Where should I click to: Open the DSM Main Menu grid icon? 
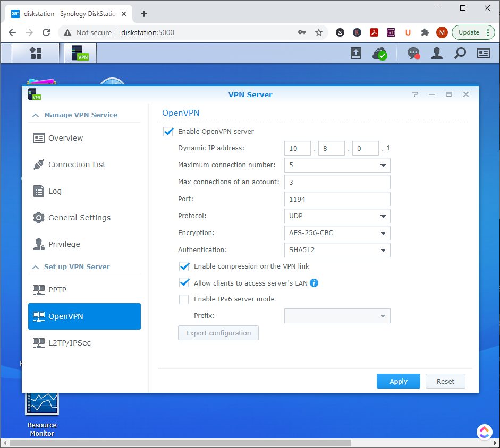36,53
